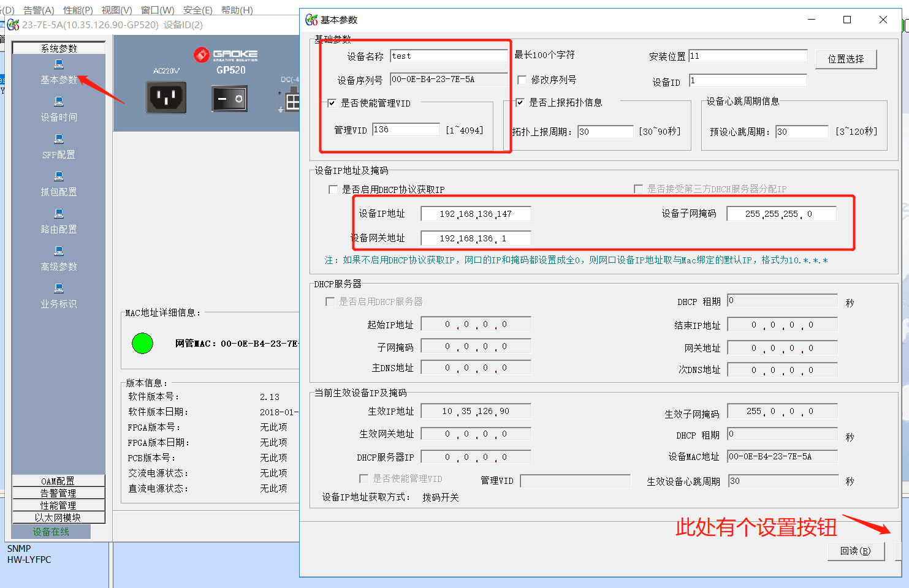Click the 设备IP地址 field
The image size is (909, 588).
click(x=476, y=214)
